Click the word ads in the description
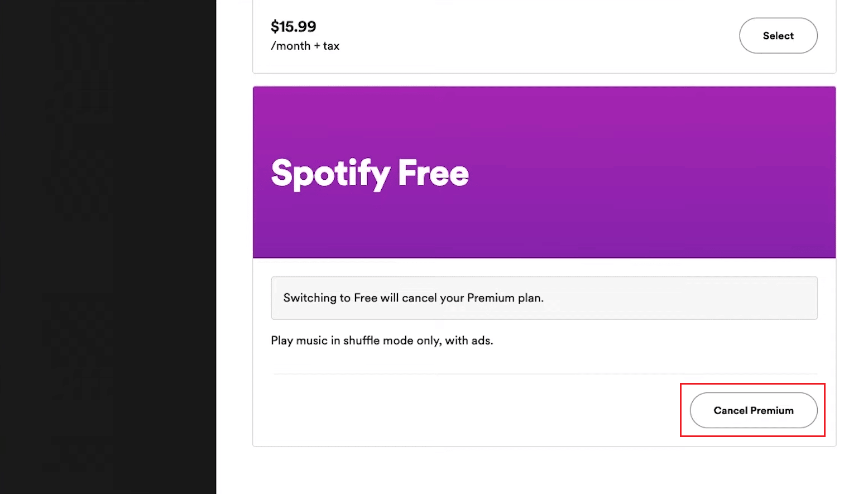The height and width of the screenshot is (494, 868). click(481, 340)
